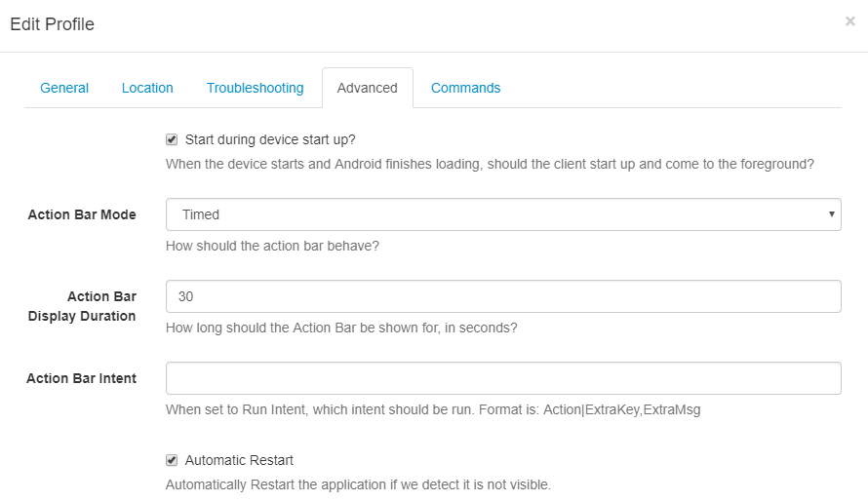Screen dimensions: 868x502
Task: Click the Action Bar Display Duration label
Action: point(96,306)
